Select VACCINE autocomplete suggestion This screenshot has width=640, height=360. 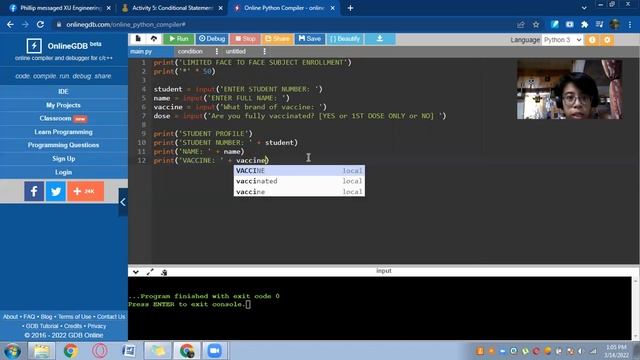[299, 171]
